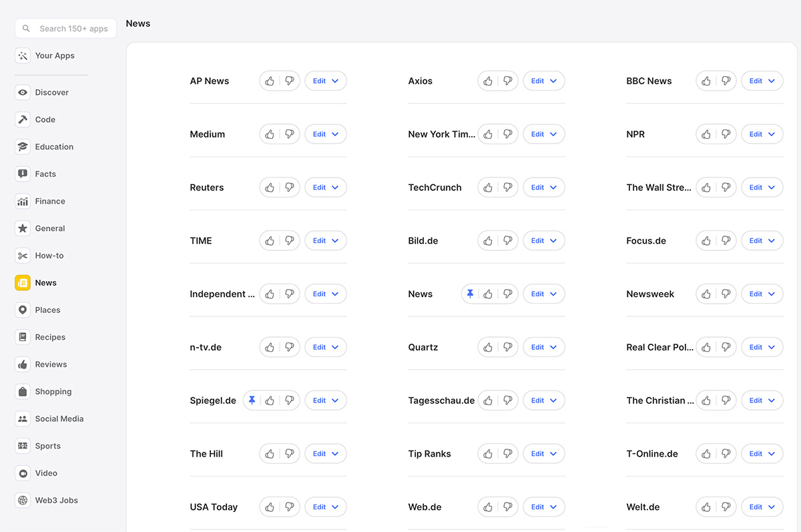Select the Reviews thumbs-up sidebar icon
The height and width of the screenshot is (532, 801).
(x=23, y=364)
